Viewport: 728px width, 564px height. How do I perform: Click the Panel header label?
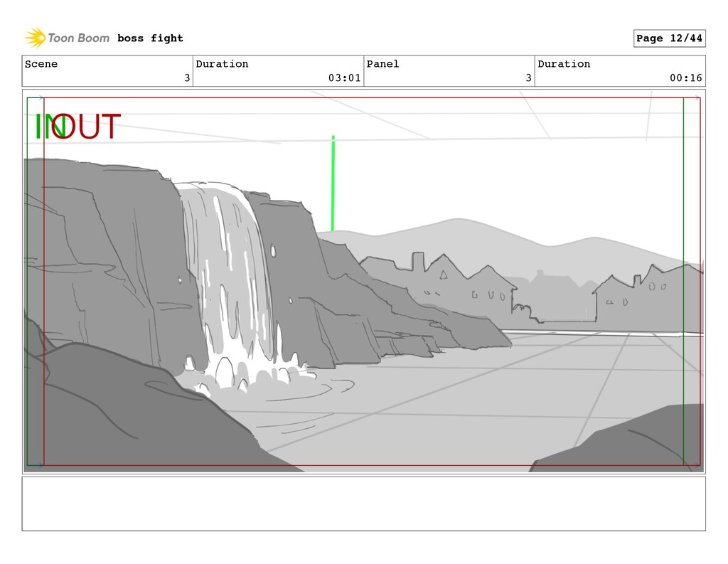tap(382, 64)
